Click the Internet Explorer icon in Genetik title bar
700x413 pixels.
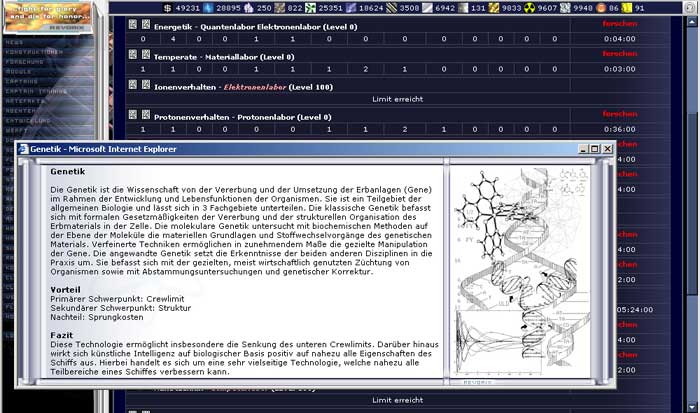[x=23, y=148]
